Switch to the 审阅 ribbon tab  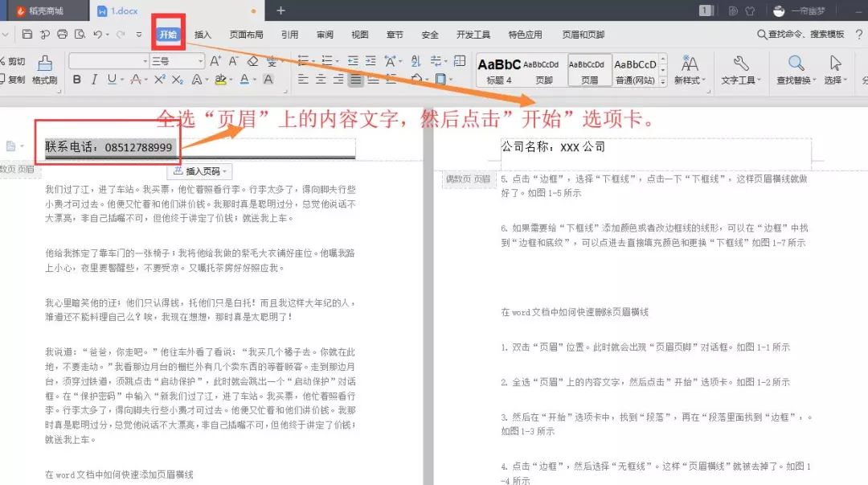325,35
